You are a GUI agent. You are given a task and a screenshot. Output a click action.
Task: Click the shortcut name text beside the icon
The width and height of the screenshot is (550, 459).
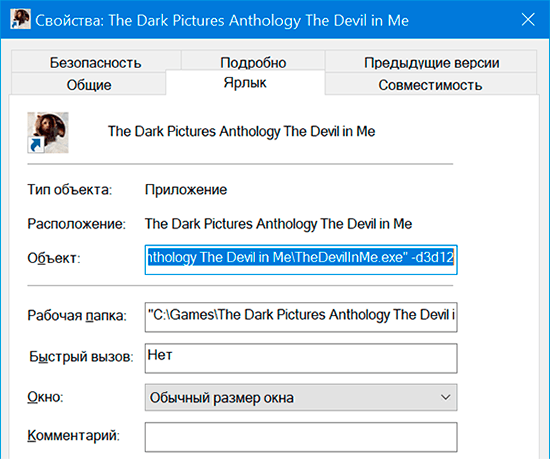pos(241,131)
